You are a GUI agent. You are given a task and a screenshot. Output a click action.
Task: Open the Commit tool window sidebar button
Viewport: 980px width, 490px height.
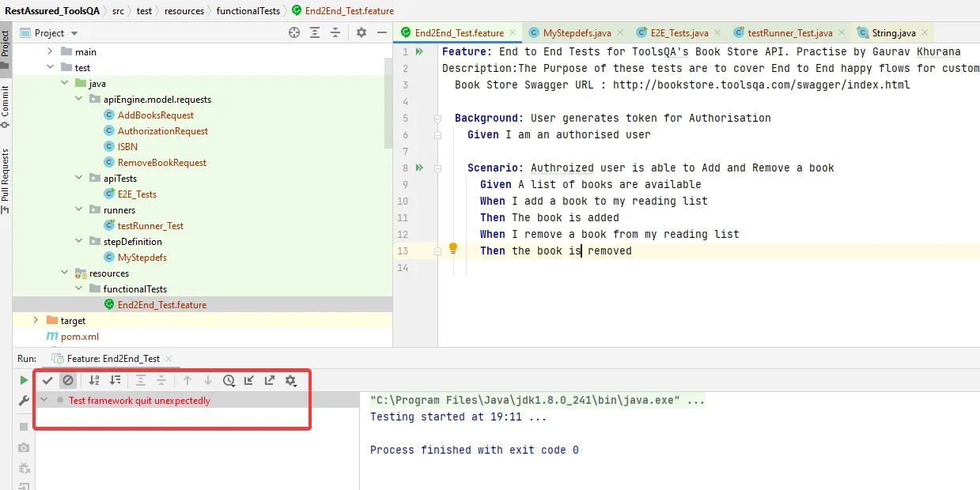(6, 101)
